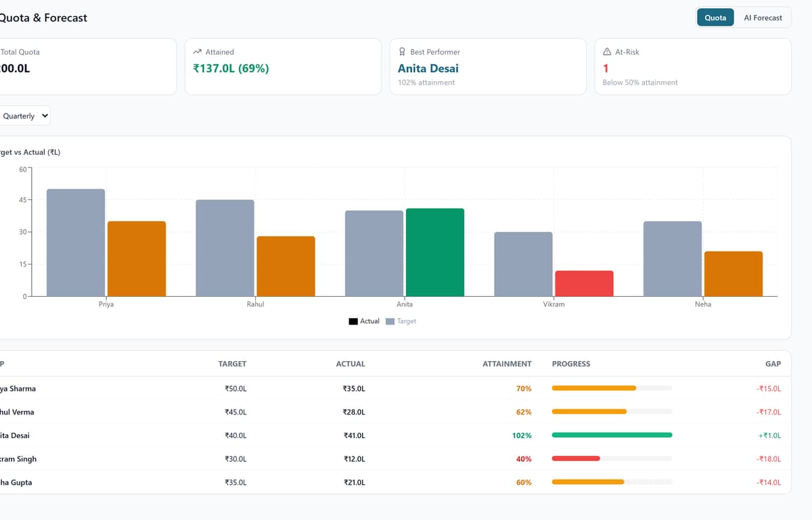Click the ₹40.0L target cell

click(235, 435)
